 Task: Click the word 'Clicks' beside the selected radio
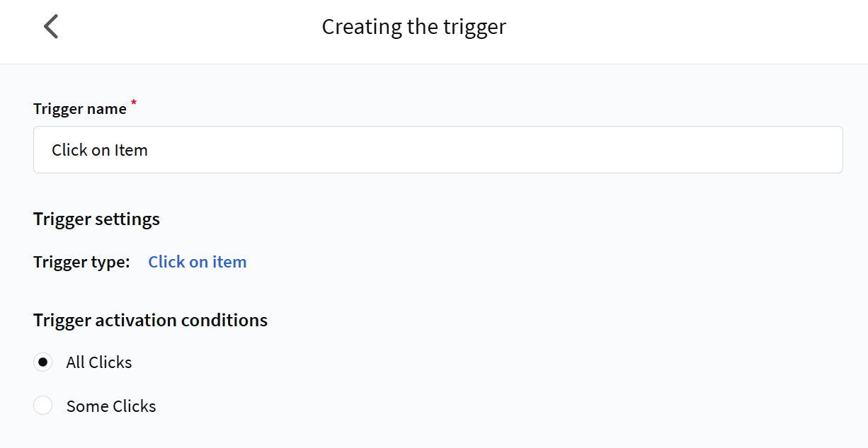click(110, 362)
